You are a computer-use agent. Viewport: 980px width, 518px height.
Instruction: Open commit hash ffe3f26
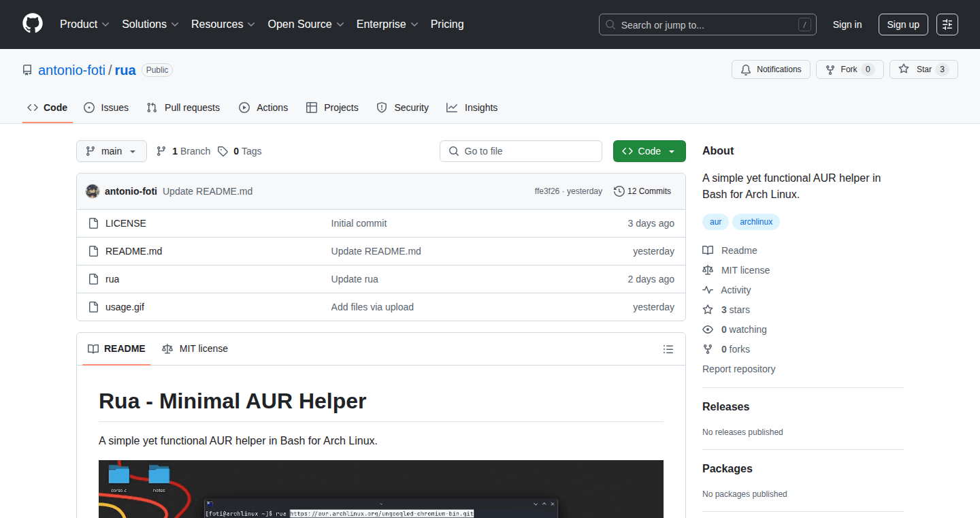[x=547, y=191]
